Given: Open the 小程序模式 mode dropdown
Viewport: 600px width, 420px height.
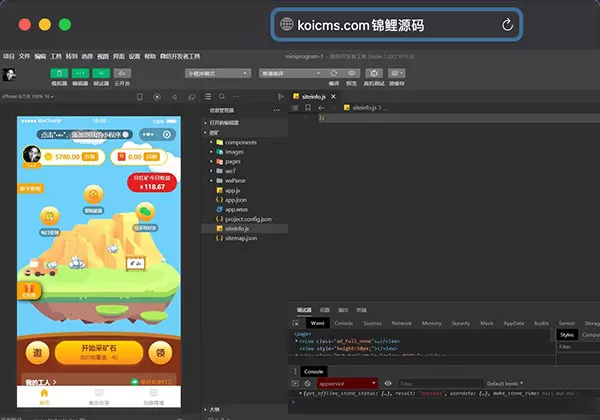Looking at the screenshot, I should (x=218, y=73).
